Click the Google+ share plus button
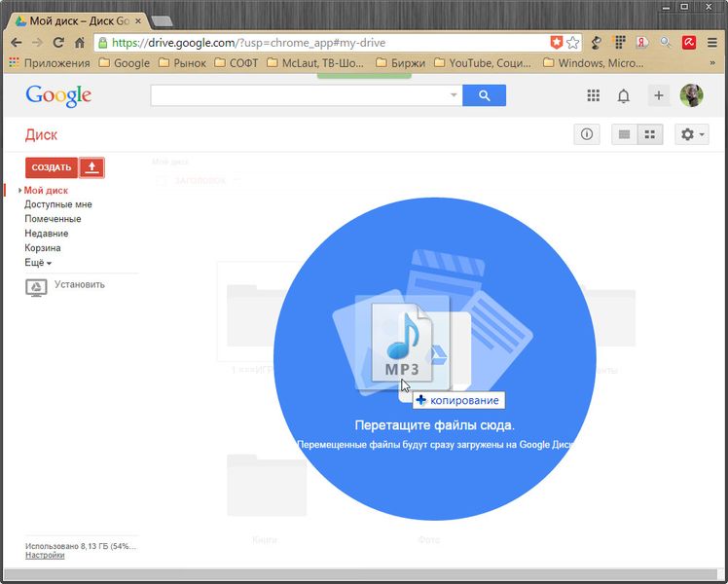728x584 pixels. coord(658,95)
